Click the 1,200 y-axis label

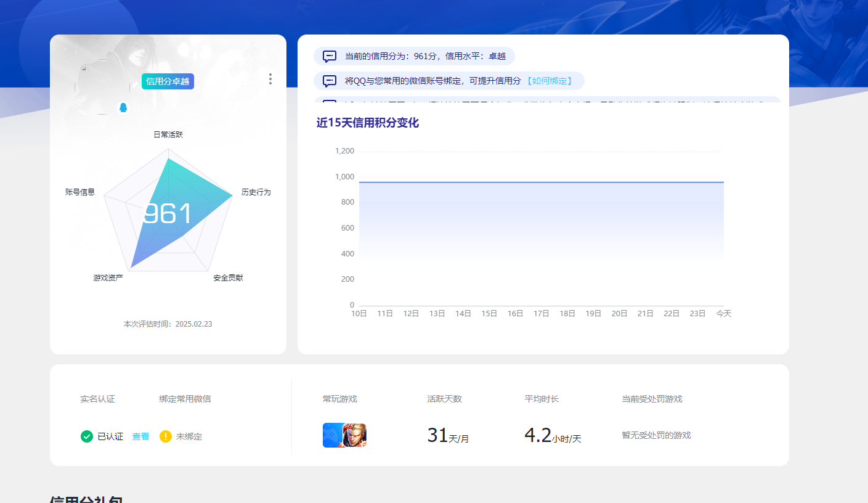point(345,151)
